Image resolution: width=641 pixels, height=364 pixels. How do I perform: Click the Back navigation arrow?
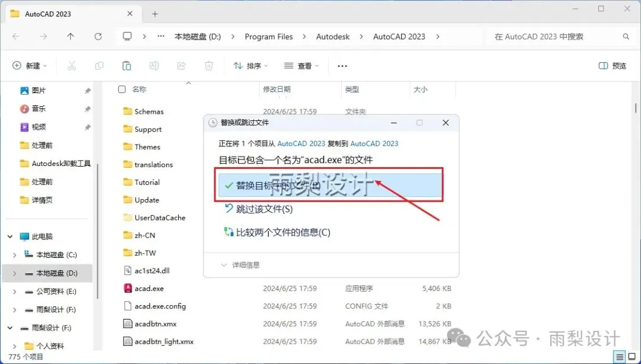coord(16,36)
